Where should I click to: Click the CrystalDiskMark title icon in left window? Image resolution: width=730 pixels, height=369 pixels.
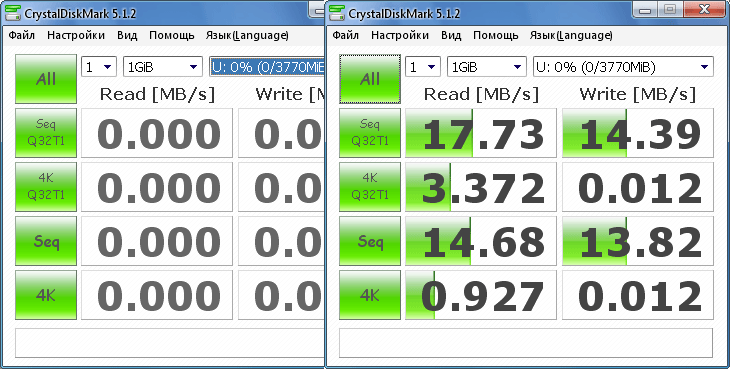[13, 13]
